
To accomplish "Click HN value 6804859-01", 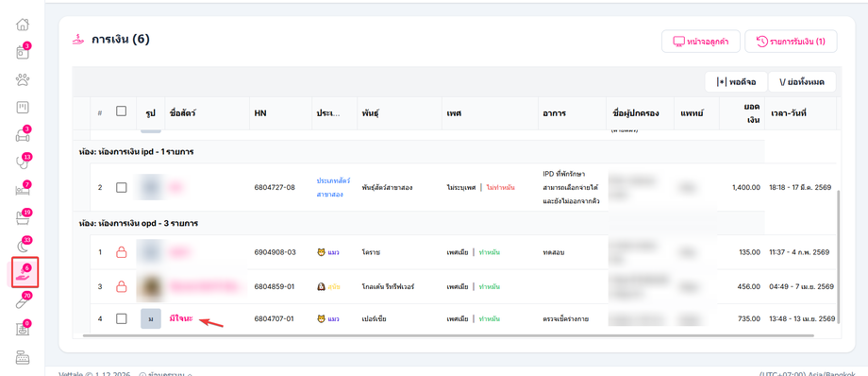I will click(274, 286).
